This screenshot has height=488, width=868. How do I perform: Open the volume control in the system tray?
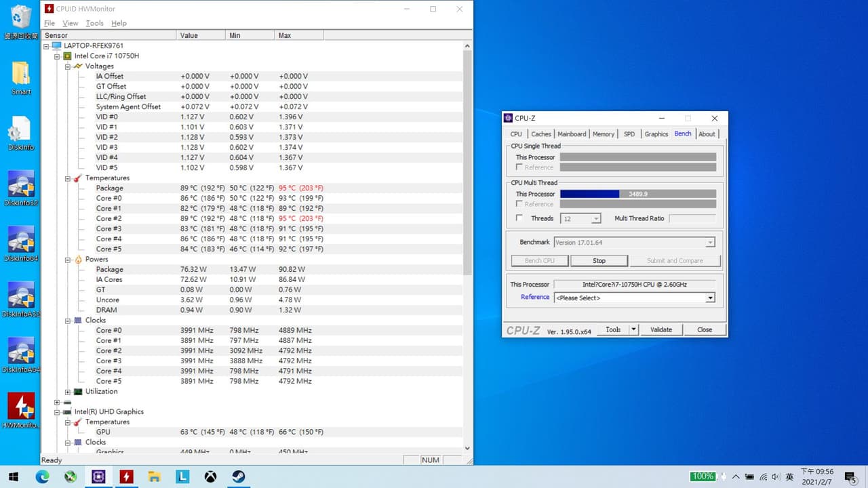point(776,477)
